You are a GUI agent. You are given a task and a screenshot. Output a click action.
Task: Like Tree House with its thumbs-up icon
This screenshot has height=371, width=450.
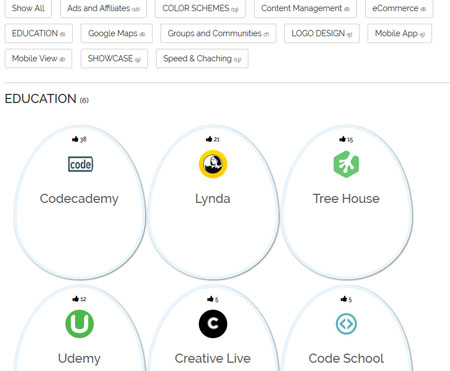pyautogui.click(x=342, y=139)
